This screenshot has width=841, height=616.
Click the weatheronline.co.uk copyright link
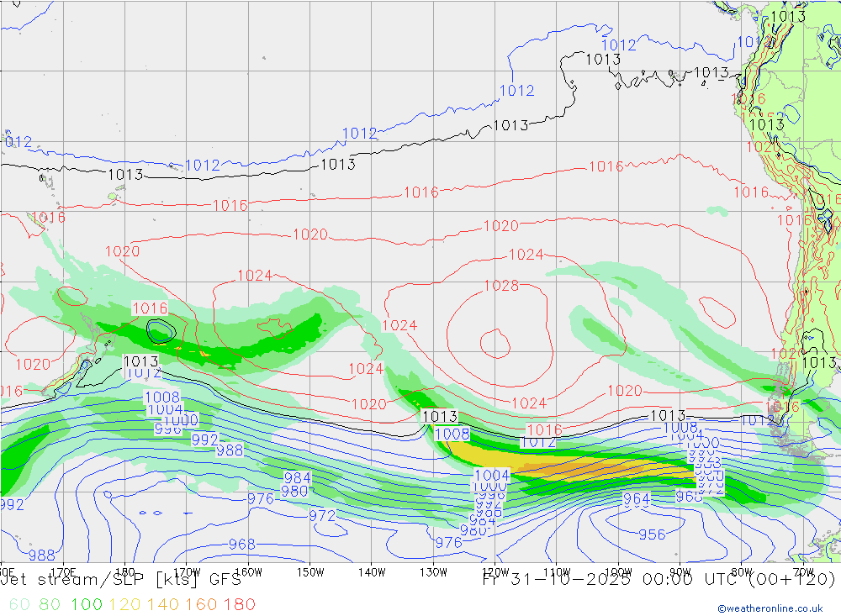pyautogui.click(x=770, y=608)
